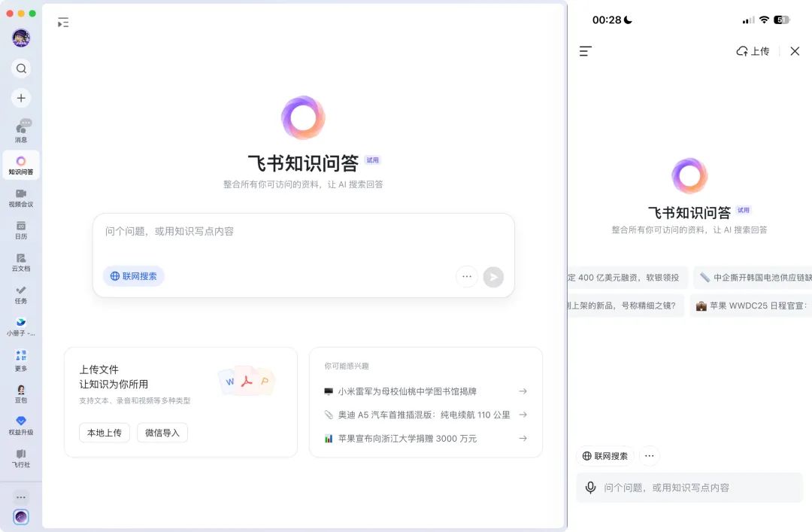Select 知识问答 in the sidebar
This screenshot has width=812, height=532.
click(x=21, y=165)
